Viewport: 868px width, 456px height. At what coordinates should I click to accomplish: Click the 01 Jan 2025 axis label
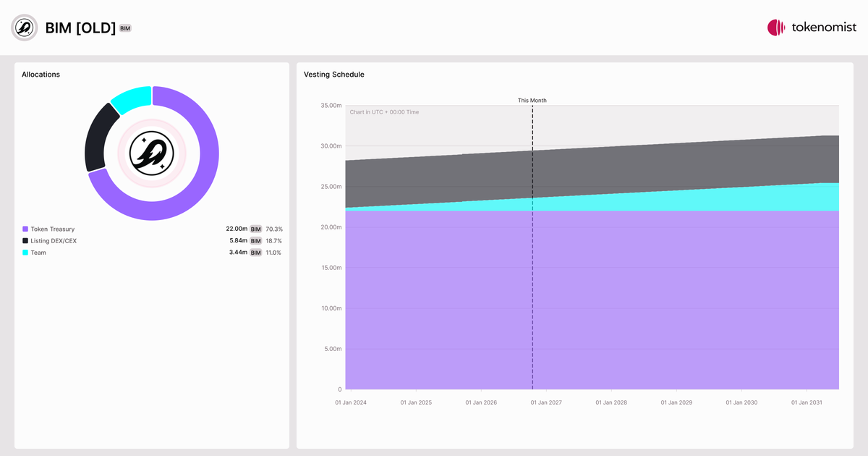pyautogui.click(x=416, y=402)
